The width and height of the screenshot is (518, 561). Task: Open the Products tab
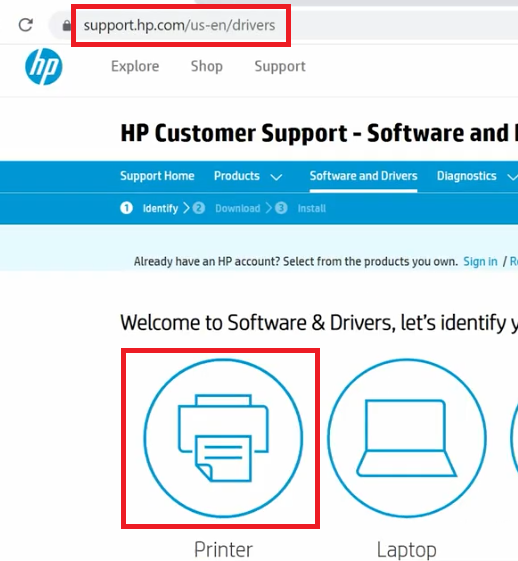[x=236, y=176]
